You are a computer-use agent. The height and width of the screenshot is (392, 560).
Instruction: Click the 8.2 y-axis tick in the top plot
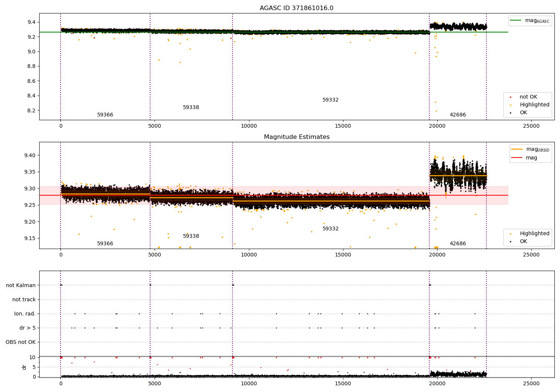click(31, 111)
